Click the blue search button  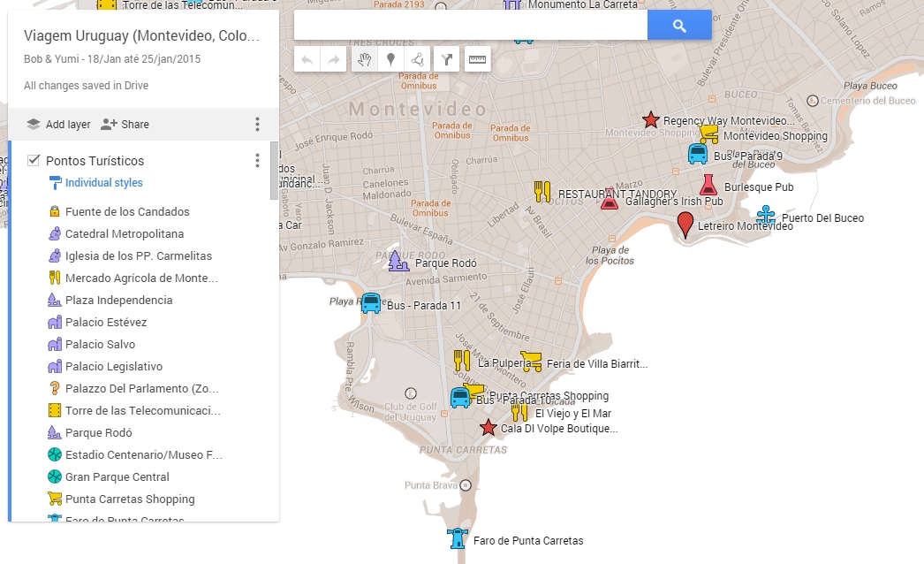point(679,26)
